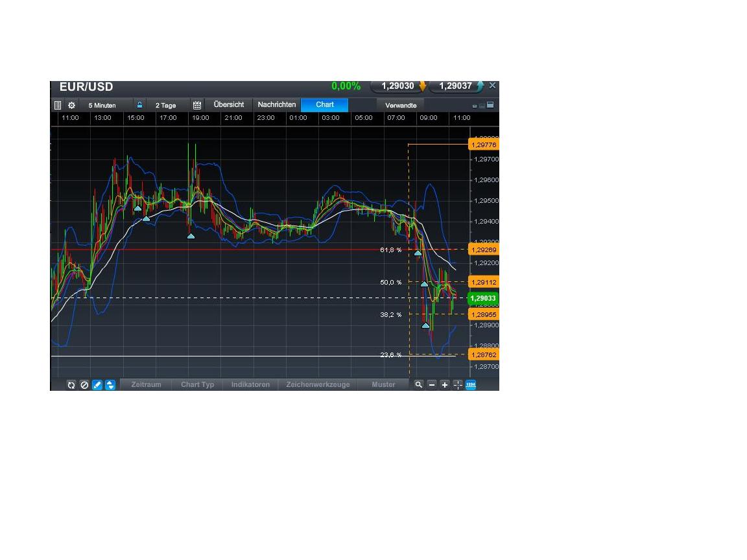Click the pattern marker on 61,8 % line

point(418,253)
